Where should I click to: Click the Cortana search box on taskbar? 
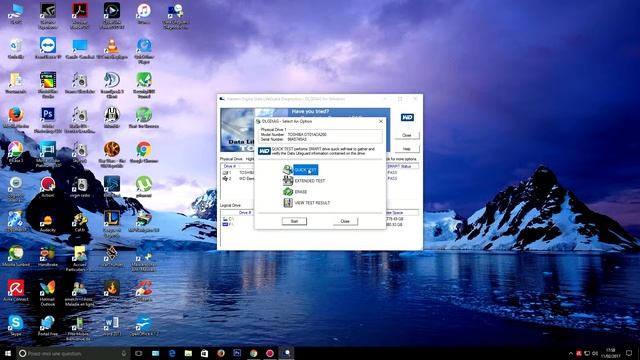[x=73, y=353]
